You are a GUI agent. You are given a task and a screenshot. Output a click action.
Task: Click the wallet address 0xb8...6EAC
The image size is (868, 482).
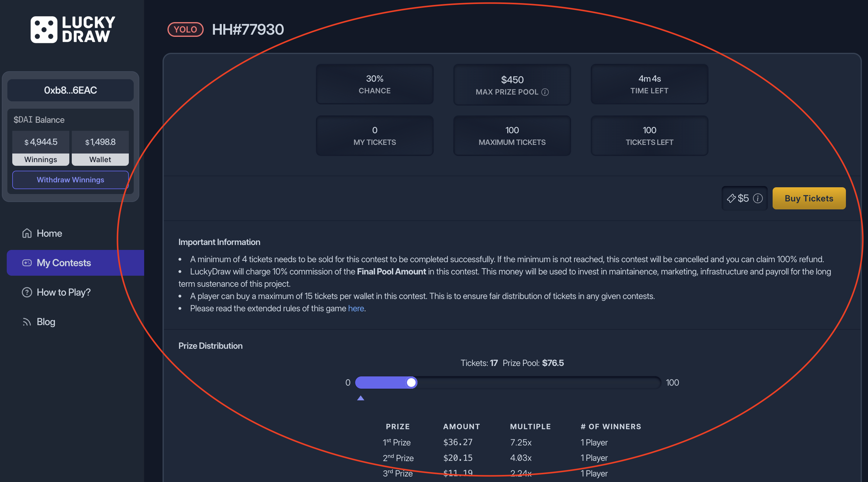tap(71, 90)
